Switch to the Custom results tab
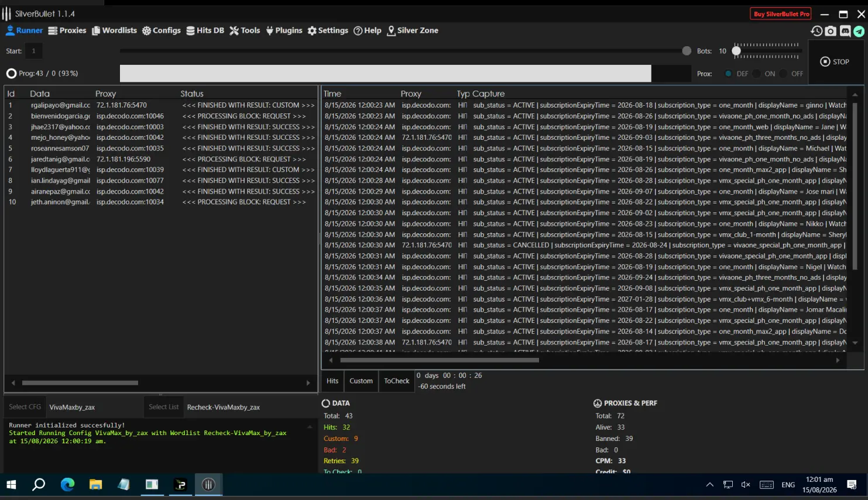868x500 pixels. (361, 381)
